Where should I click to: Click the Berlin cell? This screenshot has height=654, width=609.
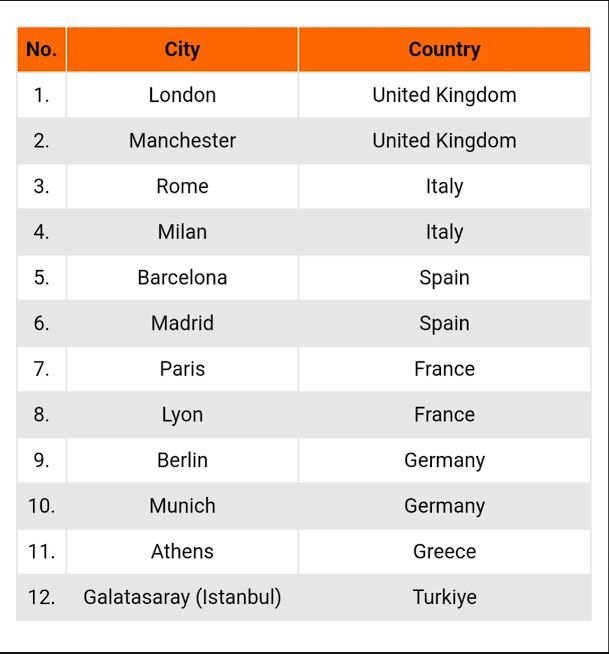[182, 460]
